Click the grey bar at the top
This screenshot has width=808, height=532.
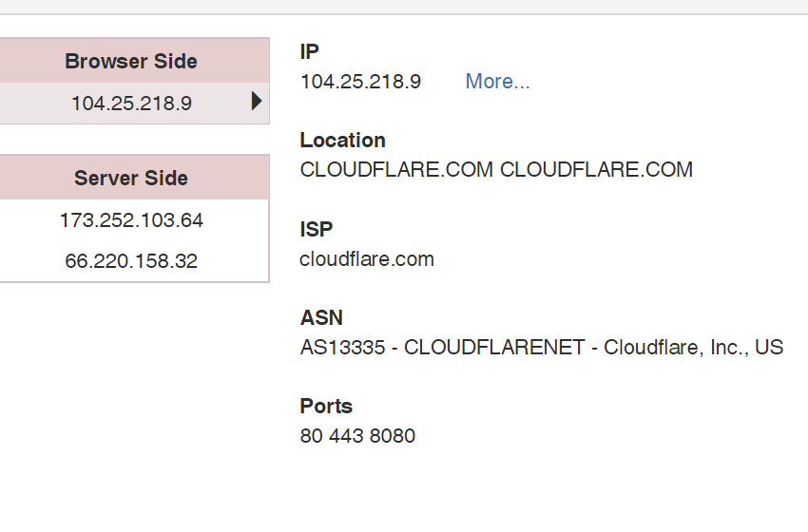point(404,7)
